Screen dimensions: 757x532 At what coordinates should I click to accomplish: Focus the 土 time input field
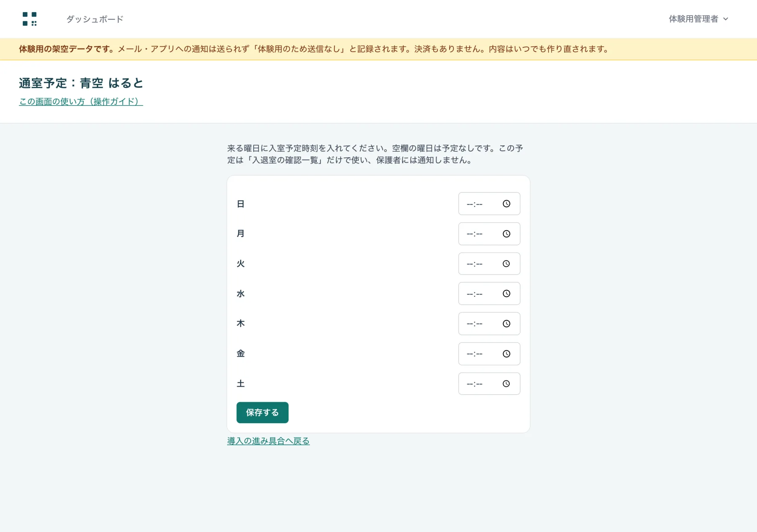coord(489,384)
